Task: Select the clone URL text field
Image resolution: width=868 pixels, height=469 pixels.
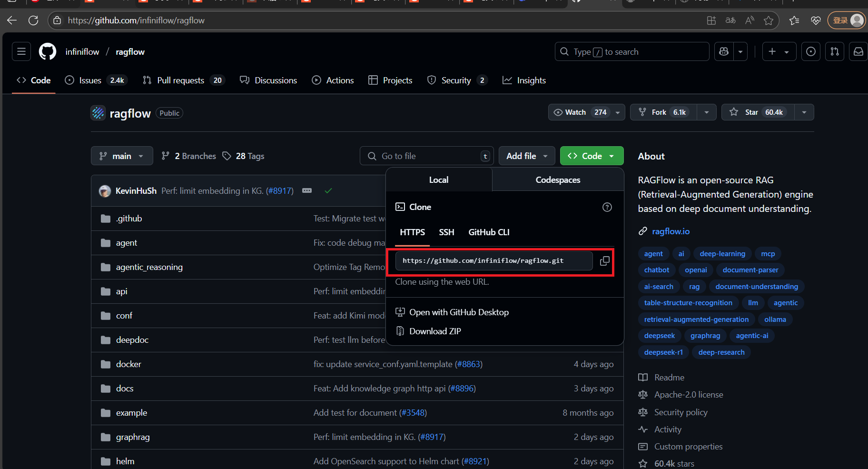Action: (493, 261)
